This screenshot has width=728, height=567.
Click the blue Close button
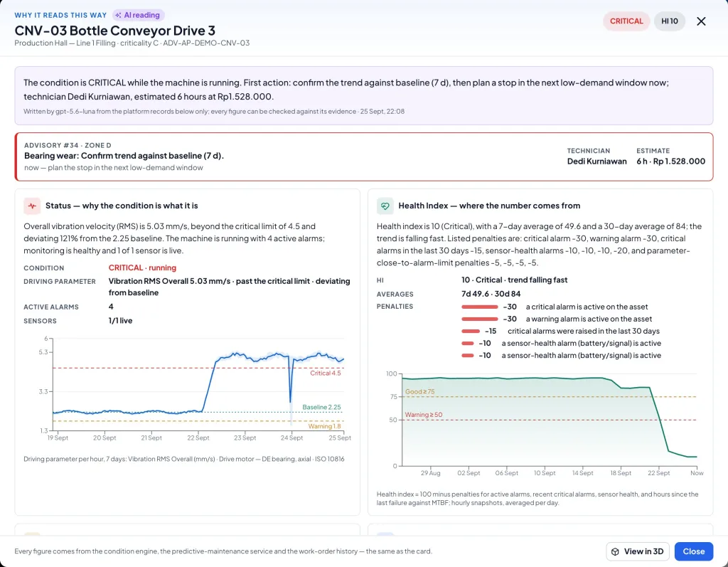click(694, 551)
